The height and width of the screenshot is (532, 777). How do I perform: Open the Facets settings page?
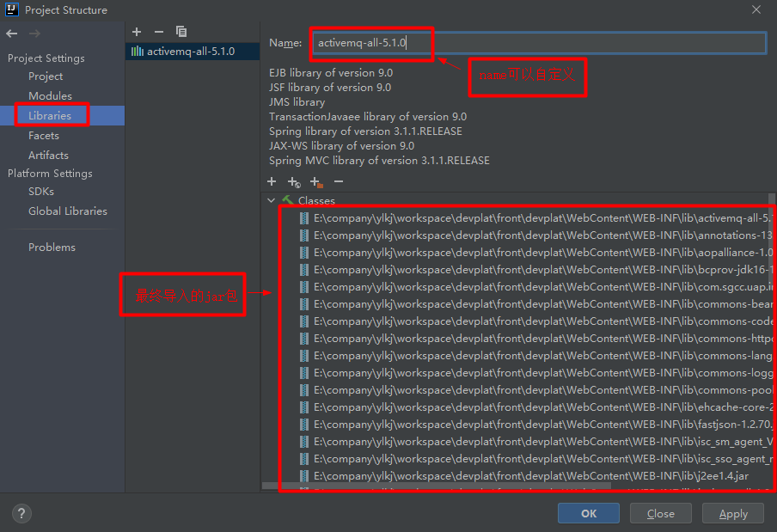(44, 135)
